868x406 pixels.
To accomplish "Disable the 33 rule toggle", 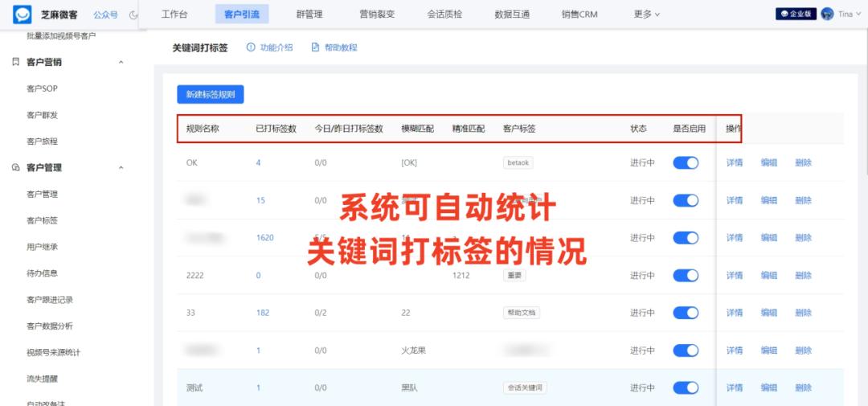I will [686, 313].
